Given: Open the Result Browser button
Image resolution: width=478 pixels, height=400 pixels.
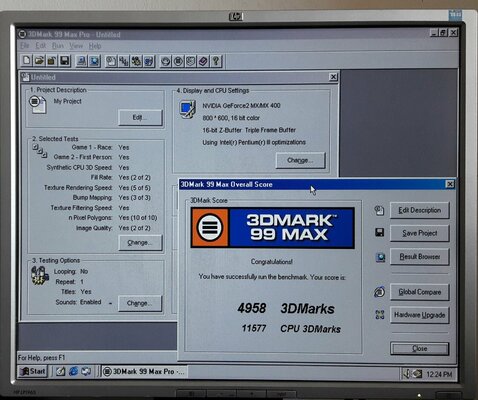Looking at the screenshot, I should (419, 257).
